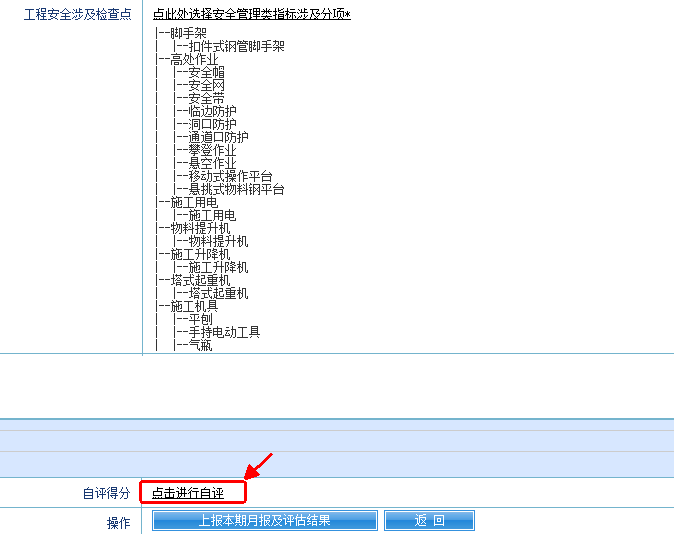The image size is (674, 534).
Task: Select the 脚手架 category in tree
Action: click(188, 33)
